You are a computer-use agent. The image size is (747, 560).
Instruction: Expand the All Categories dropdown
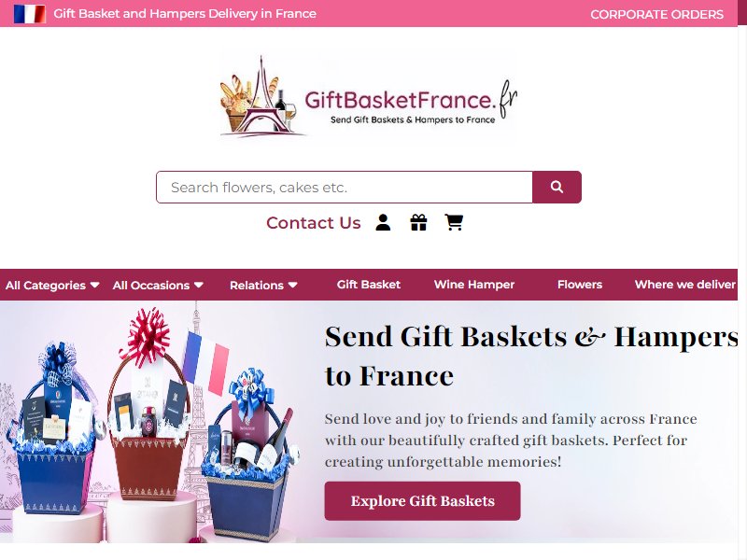click(52, 286)
